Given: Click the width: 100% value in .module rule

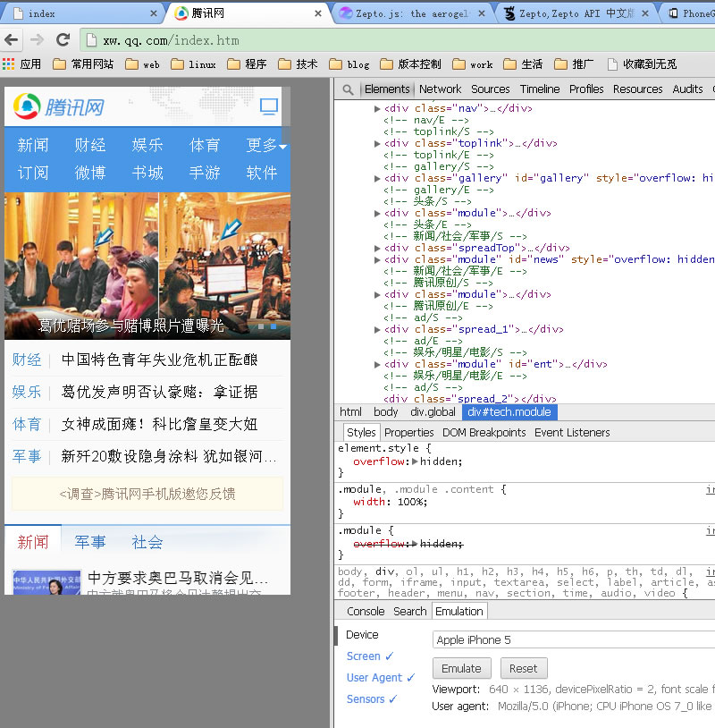Looking at the screenshot, I should pos(411,502).
